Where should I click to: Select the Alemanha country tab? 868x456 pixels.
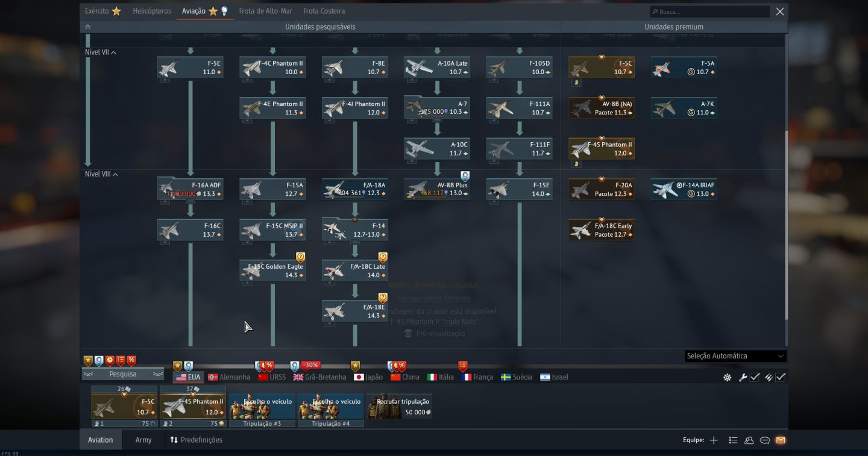tap(229, 377)
